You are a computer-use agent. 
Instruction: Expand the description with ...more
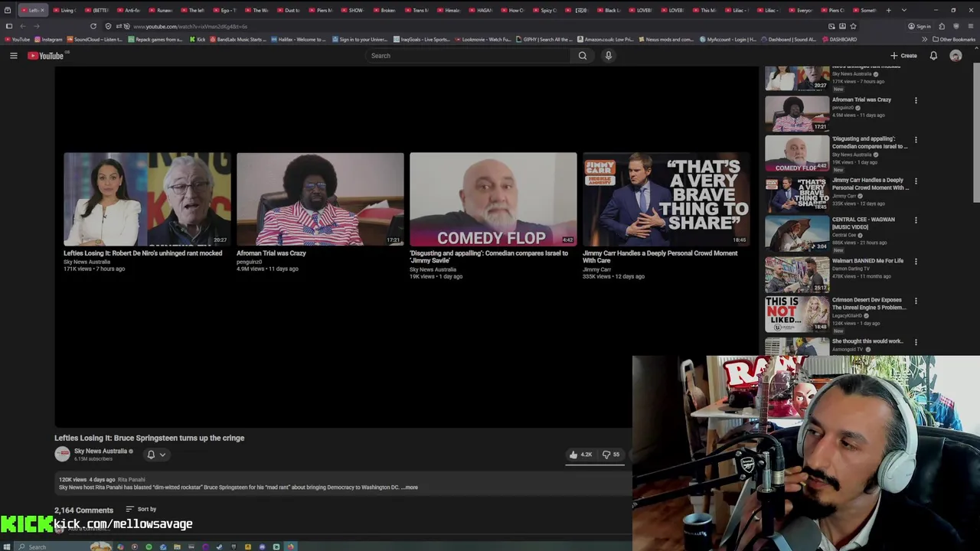coord(410,487)
